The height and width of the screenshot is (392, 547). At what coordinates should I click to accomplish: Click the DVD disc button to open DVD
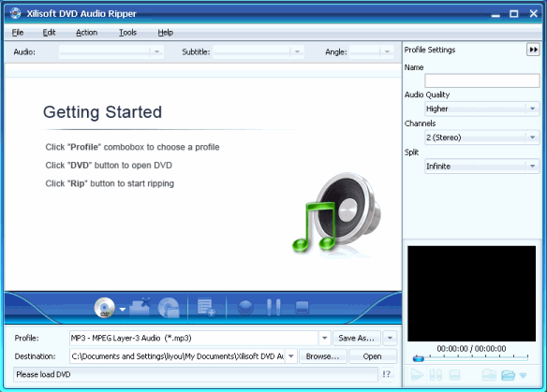[x=105, y=308]
